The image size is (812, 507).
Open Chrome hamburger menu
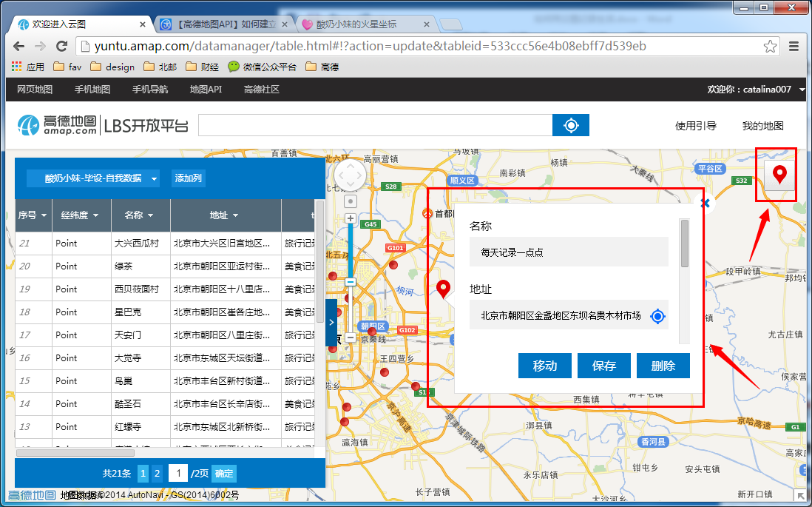coord(794,46)
